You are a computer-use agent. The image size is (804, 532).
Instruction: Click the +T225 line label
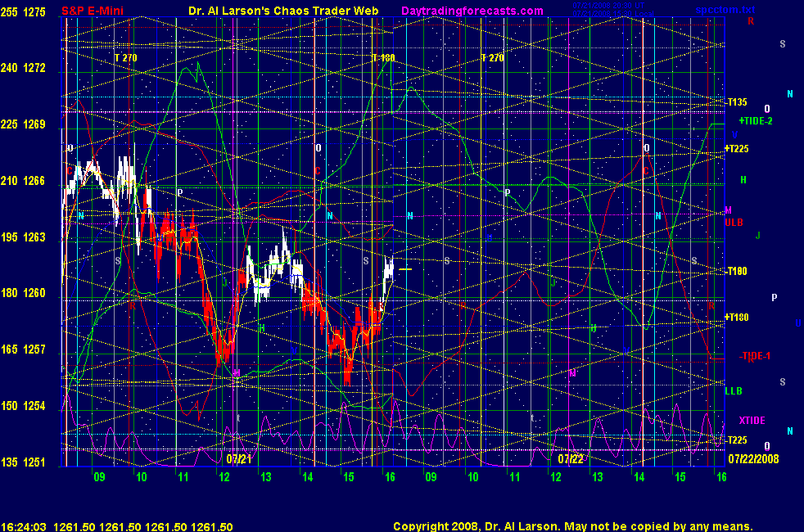(737, 149)
